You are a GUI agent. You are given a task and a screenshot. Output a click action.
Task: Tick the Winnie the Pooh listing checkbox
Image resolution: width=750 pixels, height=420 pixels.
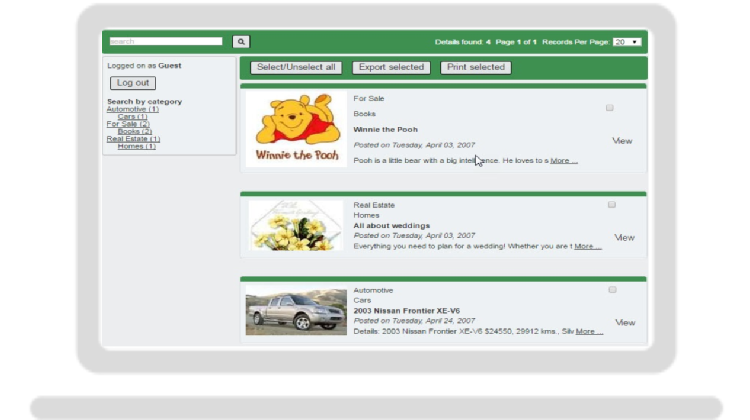[609, 108]
